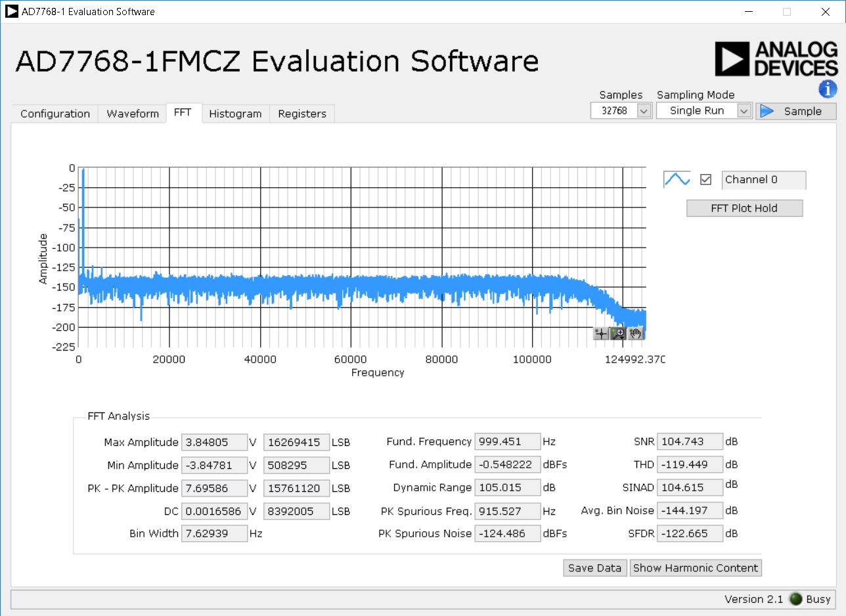The image size is (846, 616).
Task: Click the Fund. Amplitude field -0.548222
Action: (508, 464)
